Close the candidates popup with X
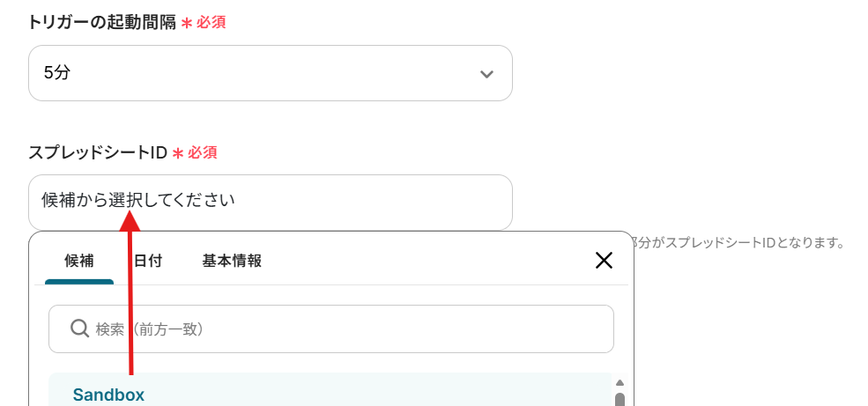The width and height of the screenshot is (868, 406). tap(604, 260)
